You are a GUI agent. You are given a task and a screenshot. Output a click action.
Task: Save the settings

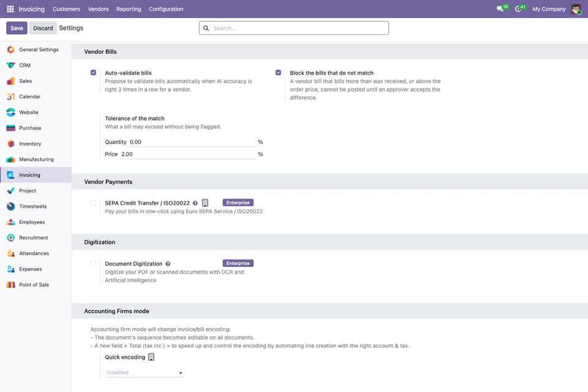[x=17, y=28]
